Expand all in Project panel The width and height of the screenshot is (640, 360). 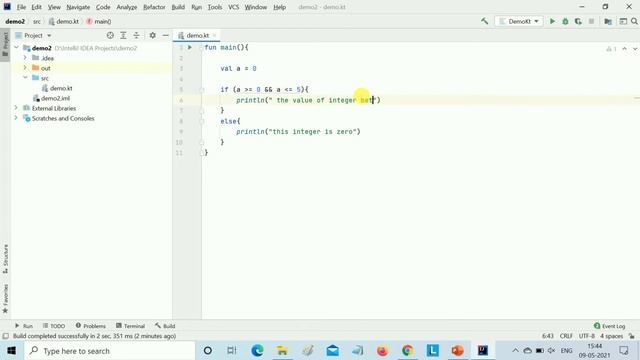click(x=123, y=36)
